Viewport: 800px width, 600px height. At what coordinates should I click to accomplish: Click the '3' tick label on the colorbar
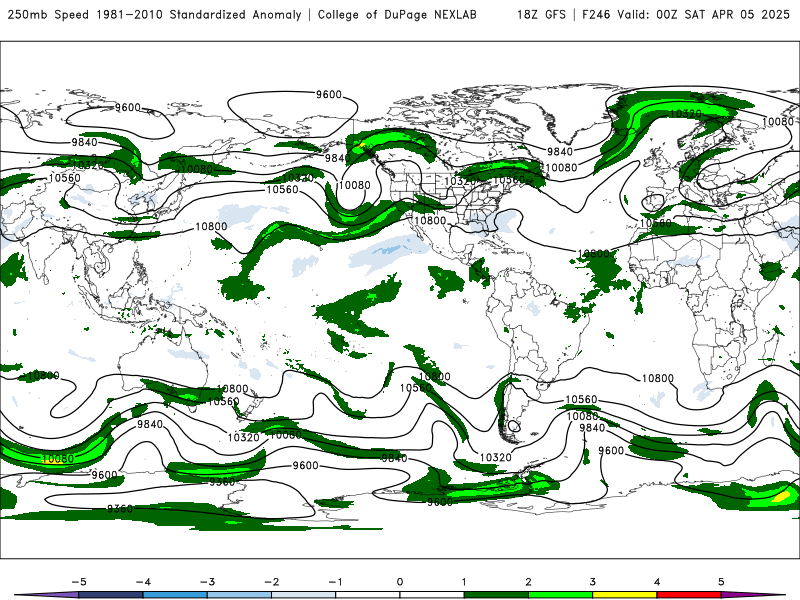(592, 582)
